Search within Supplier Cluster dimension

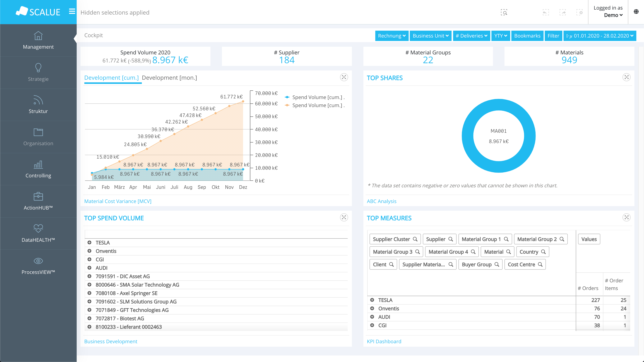tap(415, 239)
